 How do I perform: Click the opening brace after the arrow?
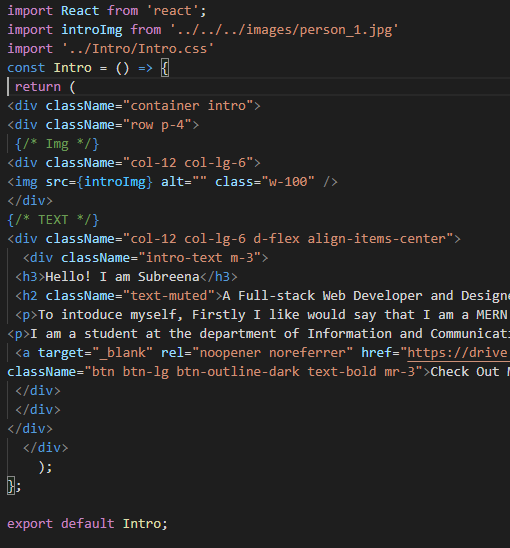click(x=165, y=68)
